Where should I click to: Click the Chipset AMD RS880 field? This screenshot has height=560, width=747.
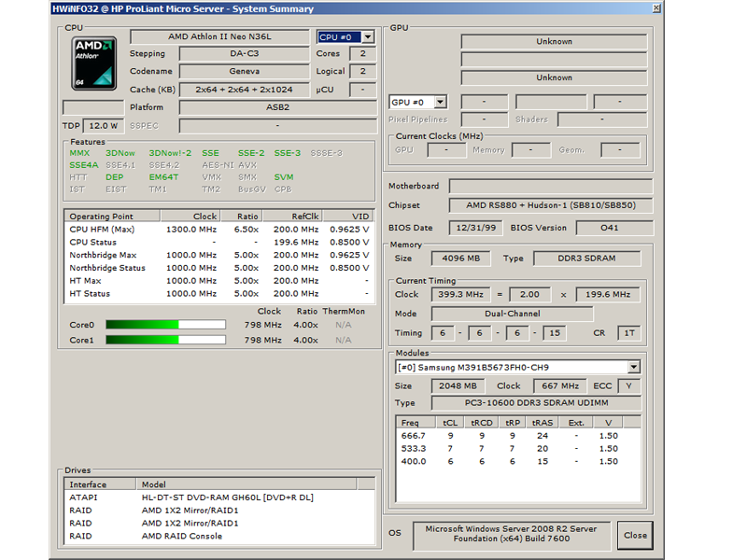[x=551, y=205]
